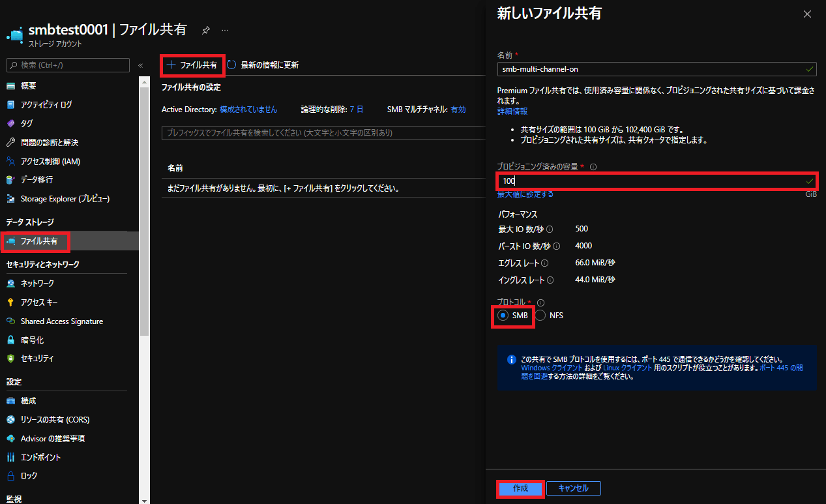The width and height of the screenshot is (826, 504).
Task: Select the SMB protocol radio button
Action: (503, 316)
